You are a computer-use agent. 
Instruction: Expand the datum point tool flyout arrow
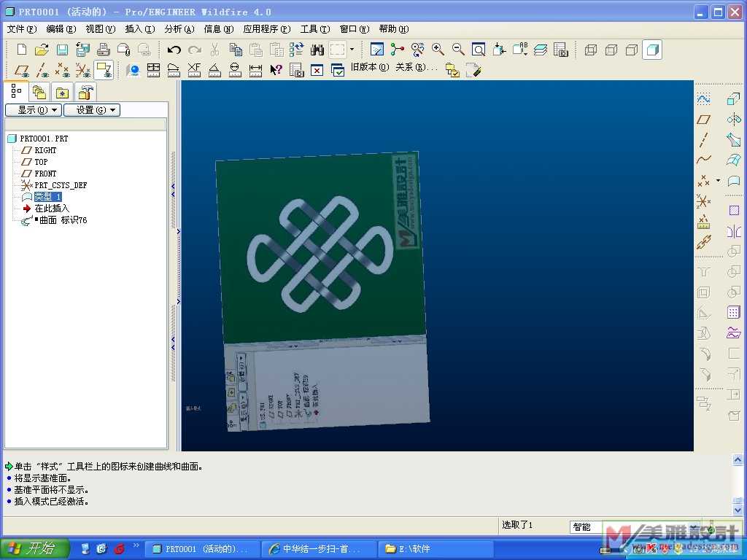718,181
